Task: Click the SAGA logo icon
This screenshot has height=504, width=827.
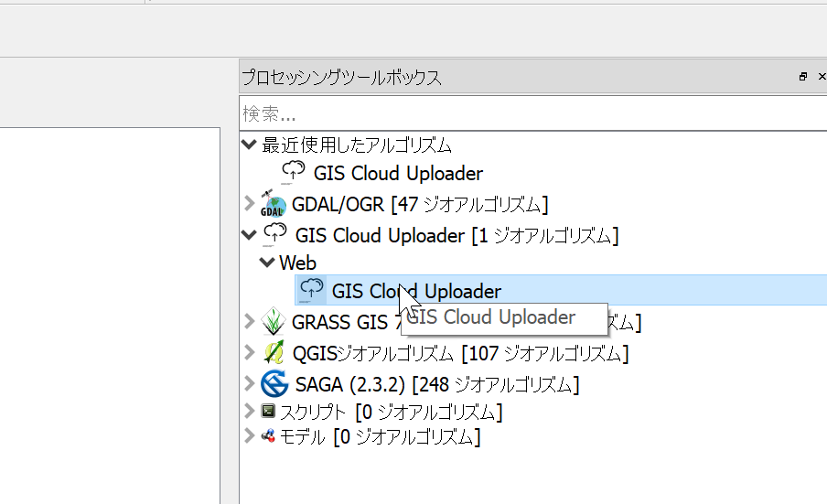Action: (274, 383)
